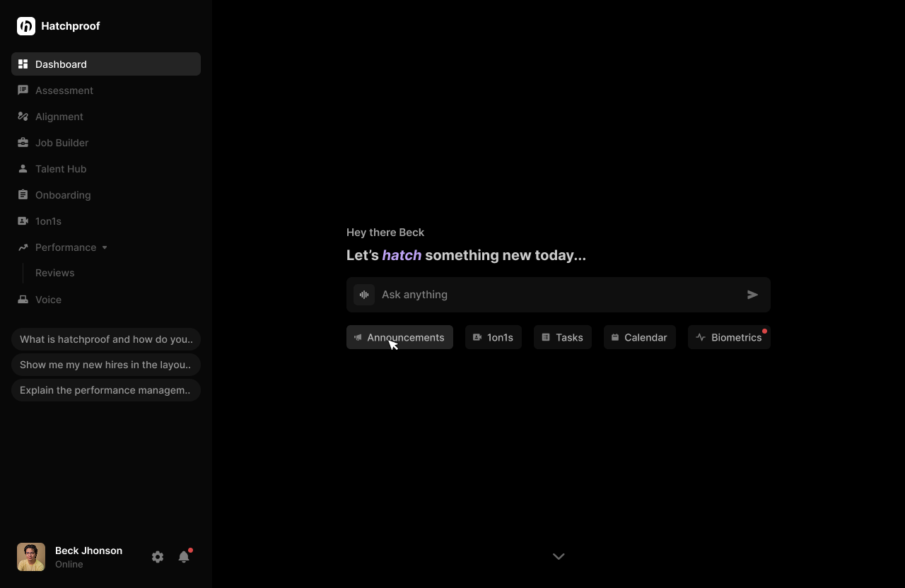Image resolution: width=905 pixels, height=588 pixels.
Task: Select the Voice menu item
Action: [106, 300]
